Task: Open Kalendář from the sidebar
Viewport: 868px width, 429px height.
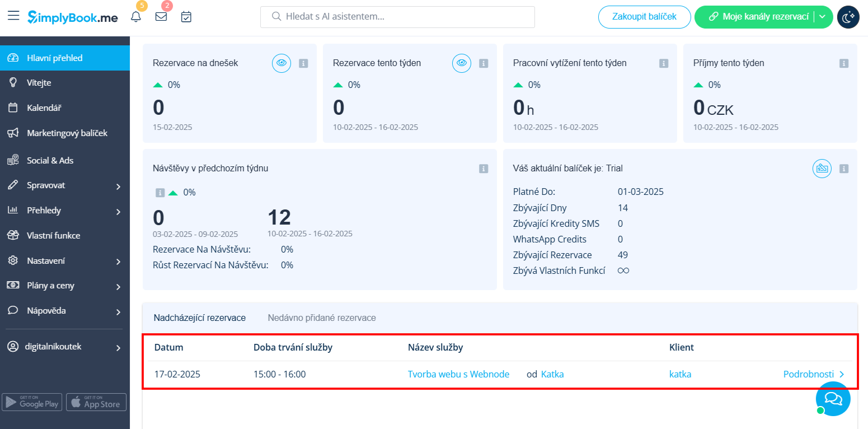Action: (44, 108)
